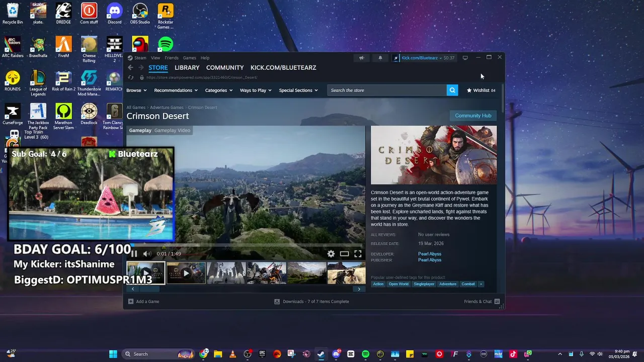Select the Open World tag

[398, 284]
